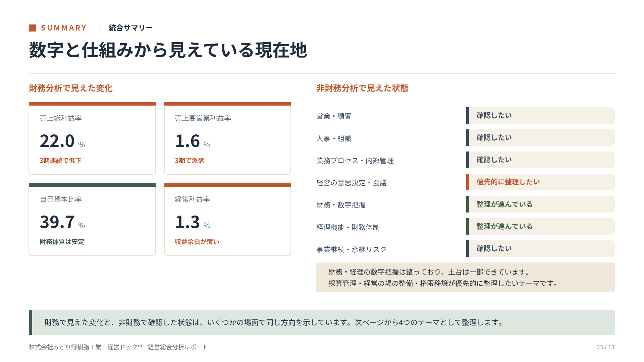
Task: Select the 経理機能・財務体制 row label
Action: (348, 227)
